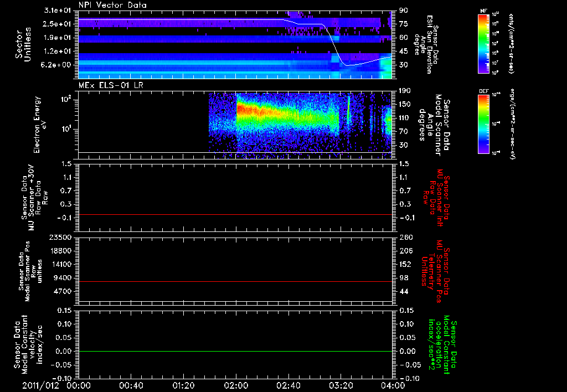Select the NPI Vector Data panel title
This screenshot has height=392, width=567.
[112, 5]
